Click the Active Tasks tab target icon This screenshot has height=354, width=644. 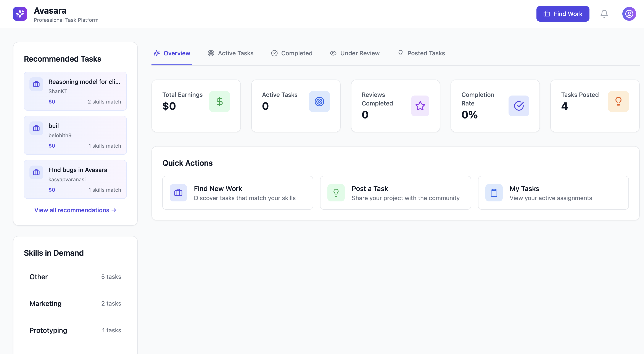[211, 53]
